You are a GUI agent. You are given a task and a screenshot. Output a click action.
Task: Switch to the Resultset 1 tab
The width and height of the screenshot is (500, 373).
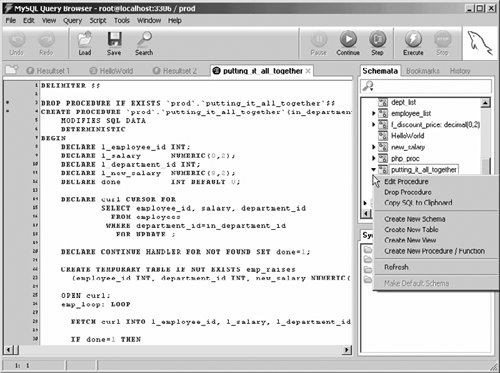48,71
